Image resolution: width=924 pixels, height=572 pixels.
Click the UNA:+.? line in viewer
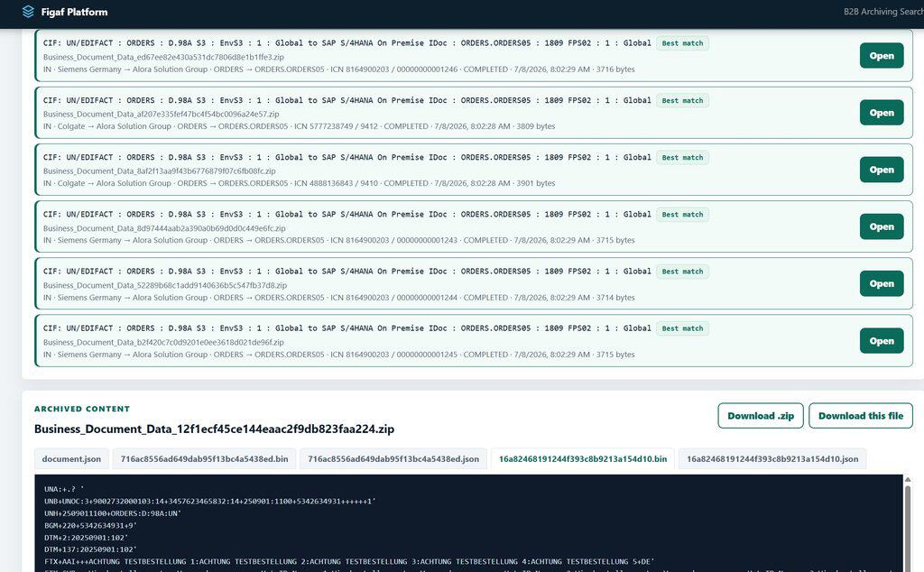[64, 490]
